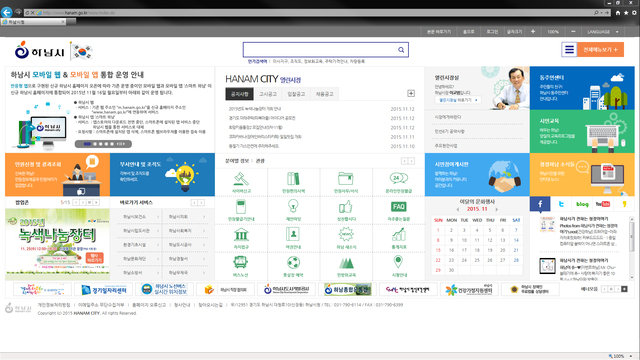640x360 pixels.
Task: Click the slider pagination dots bar
Action: point(103,144)
